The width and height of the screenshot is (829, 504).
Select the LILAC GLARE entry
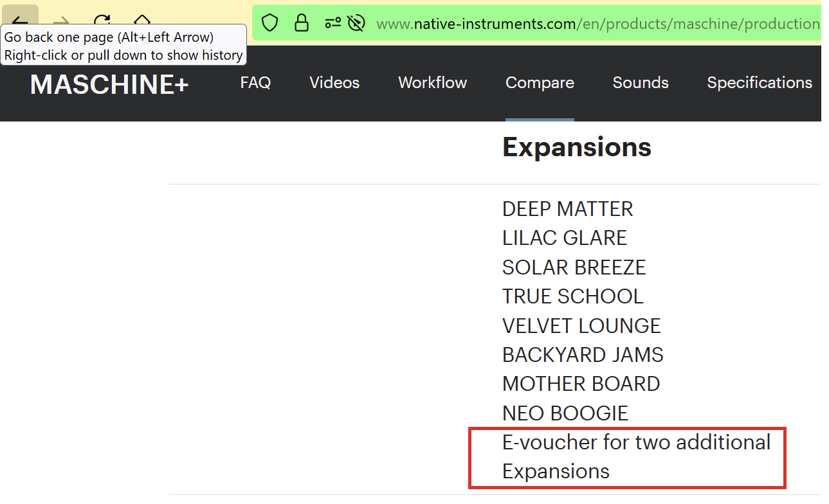(565, 238)
